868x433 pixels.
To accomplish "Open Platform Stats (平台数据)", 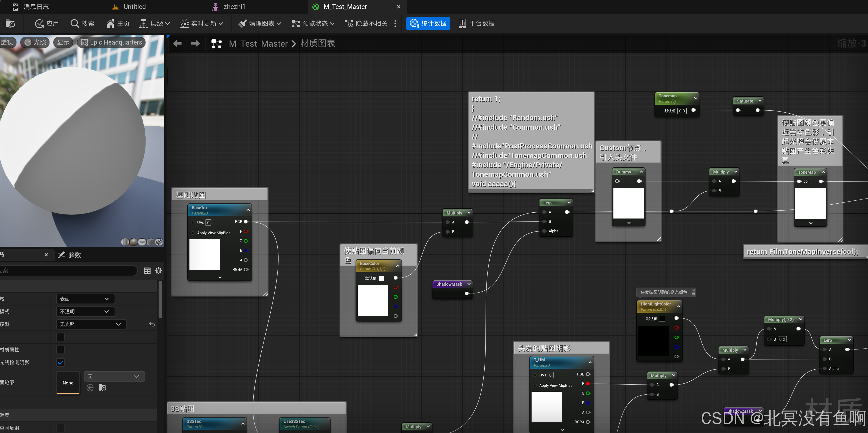I will pyautogui.click(x=476, y=24).
